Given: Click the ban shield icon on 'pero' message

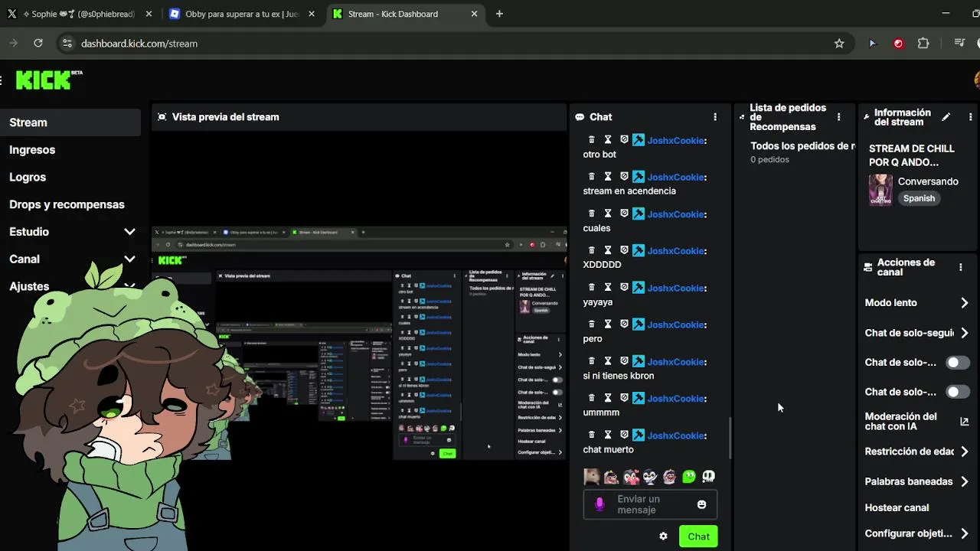Looking at the screenshot, I should pos(624,324).
